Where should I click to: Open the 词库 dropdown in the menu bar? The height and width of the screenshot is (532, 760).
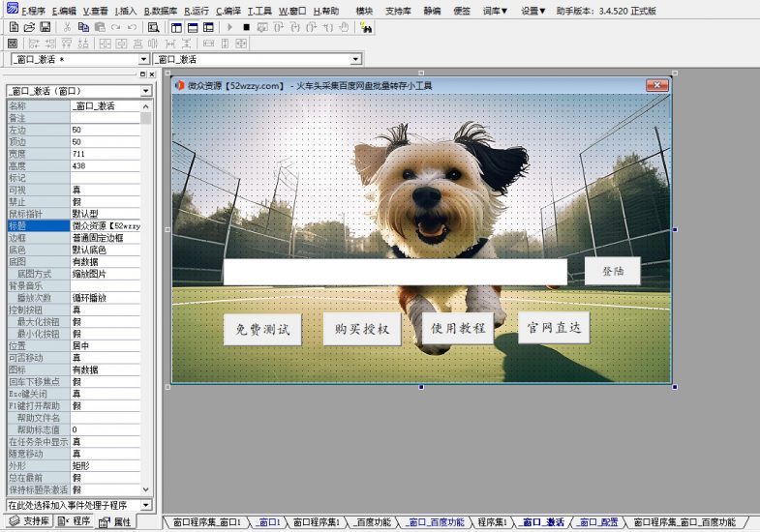pyautogui.click(x=496, y=12)
